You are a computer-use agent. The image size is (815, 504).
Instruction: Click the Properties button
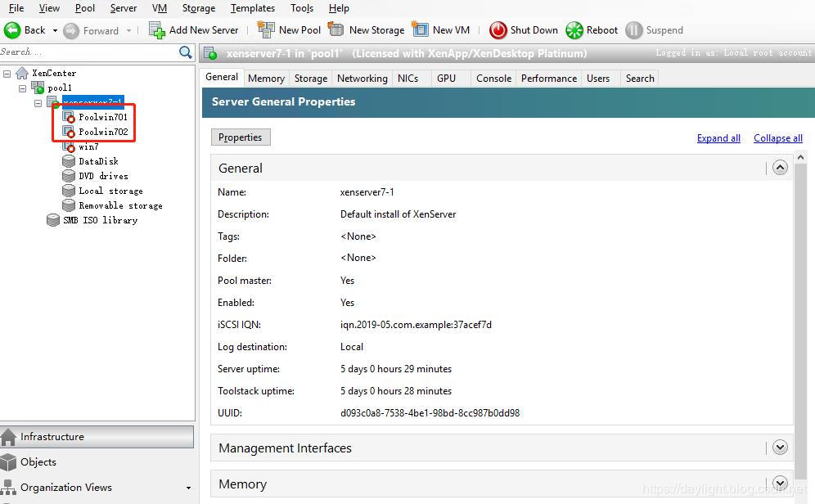(x=241, y=137)
